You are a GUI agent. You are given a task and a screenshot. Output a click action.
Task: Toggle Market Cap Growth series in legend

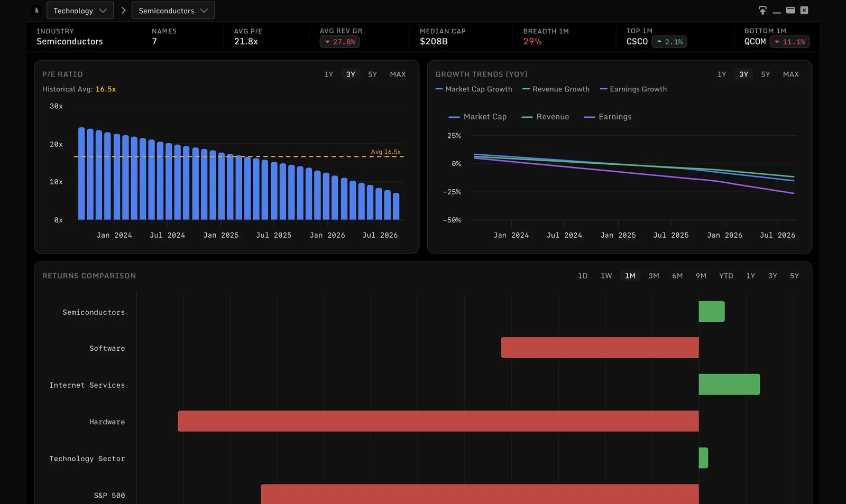[474, 89]
